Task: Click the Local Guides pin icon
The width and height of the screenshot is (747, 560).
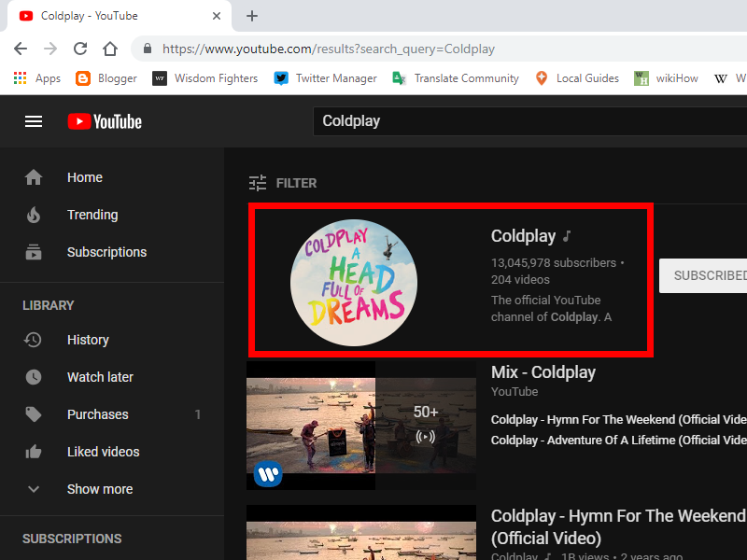Action: 542,78
